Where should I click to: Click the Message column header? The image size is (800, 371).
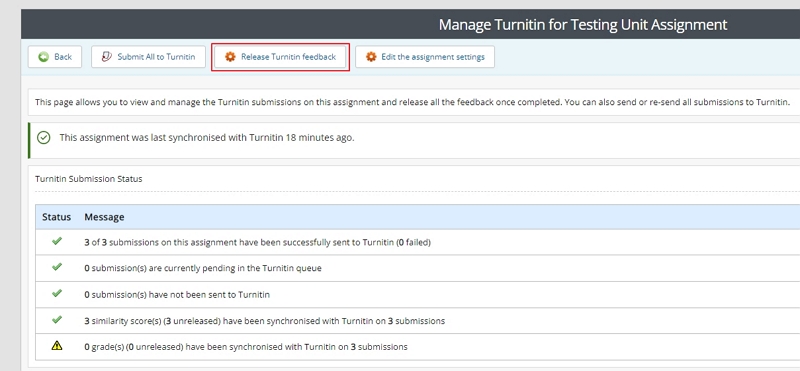coord(104,217)
